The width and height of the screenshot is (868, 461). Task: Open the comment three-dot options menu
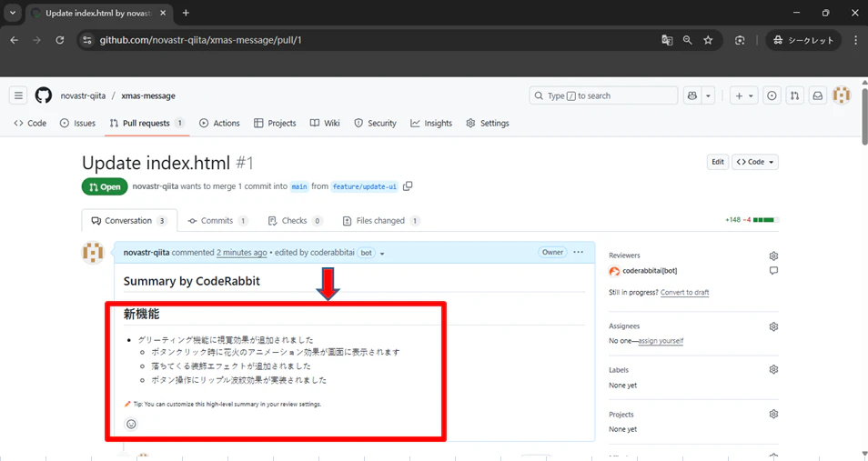point(579,252)
